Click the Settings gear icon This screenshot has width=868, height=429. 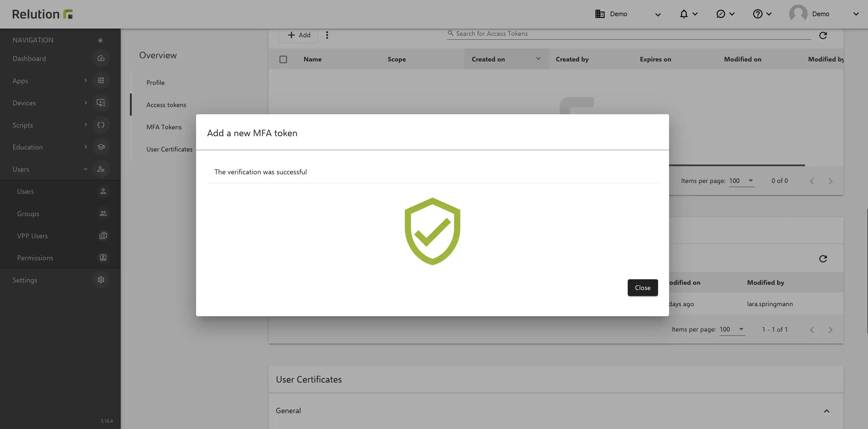[x=101, y=280]
